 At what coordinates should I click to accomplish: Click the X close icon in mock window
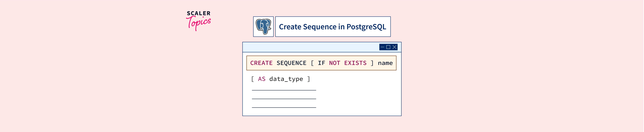tap(395, 47)
